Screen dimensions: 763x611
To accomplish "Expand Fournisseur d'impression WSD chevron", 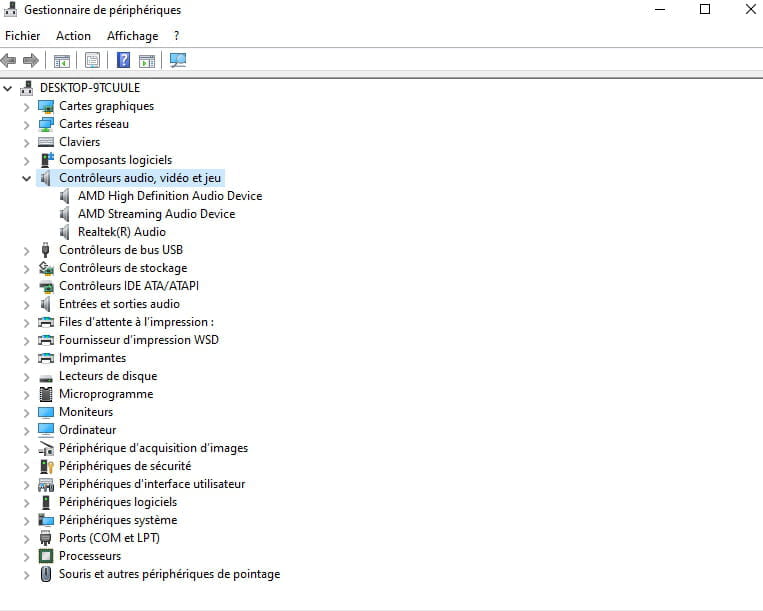I will coord(26,341).
